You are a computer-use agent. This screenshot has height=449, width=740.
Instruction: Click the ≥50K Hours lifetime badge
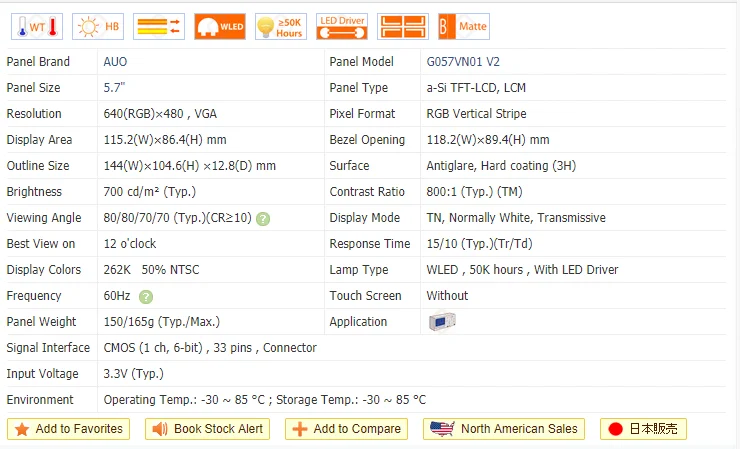click(x=281, y=26)
